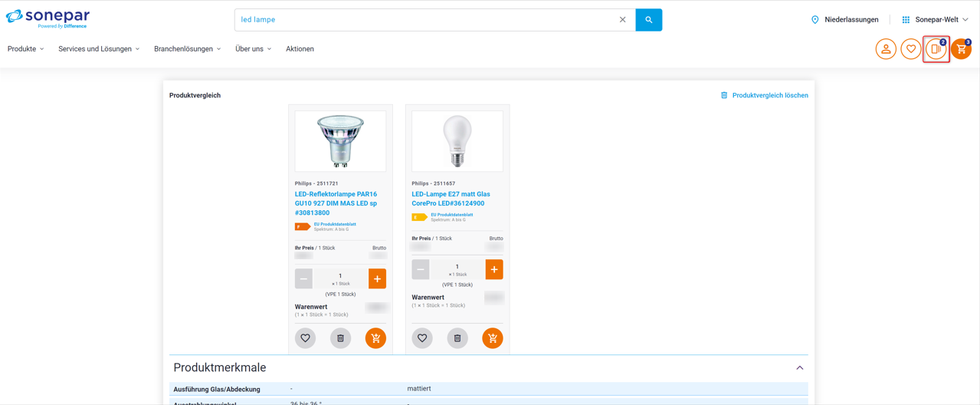The width and height of the screenshot is (980, 405).
Task: Click Produktvergleich löschen link
Action: (x=770, y=95)
